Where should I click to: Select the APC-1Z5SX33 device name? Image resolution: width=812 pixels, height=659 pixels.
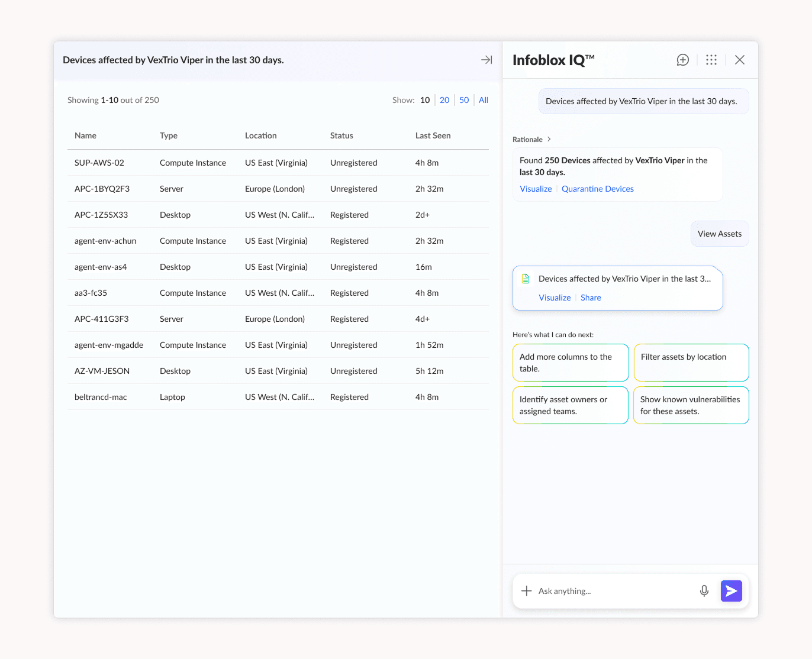coord(101,215)
